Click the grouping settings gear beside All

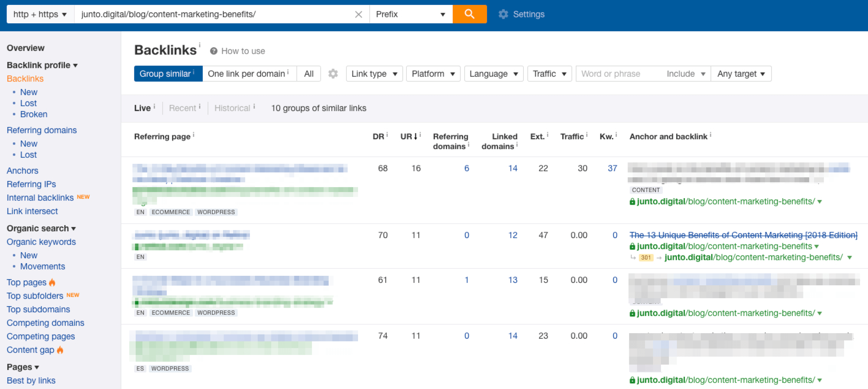(333, 74)
